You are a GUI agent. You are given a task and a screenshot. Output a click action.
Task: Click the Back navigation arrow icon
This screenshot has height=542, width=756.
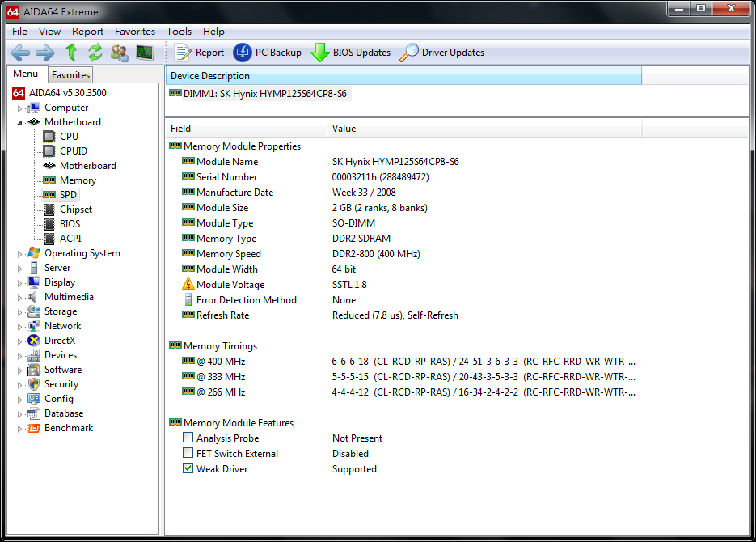[x=20, y=53]
